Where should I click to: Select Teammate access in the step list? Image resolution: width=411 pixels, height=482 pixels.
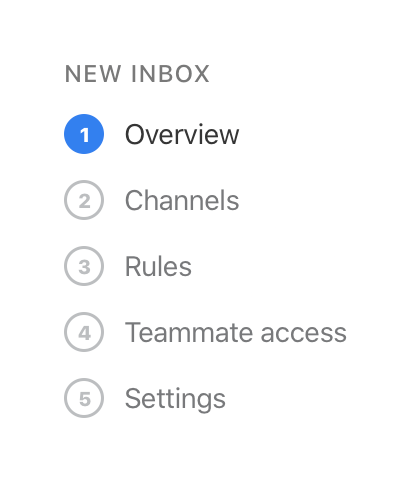point(236,332)
